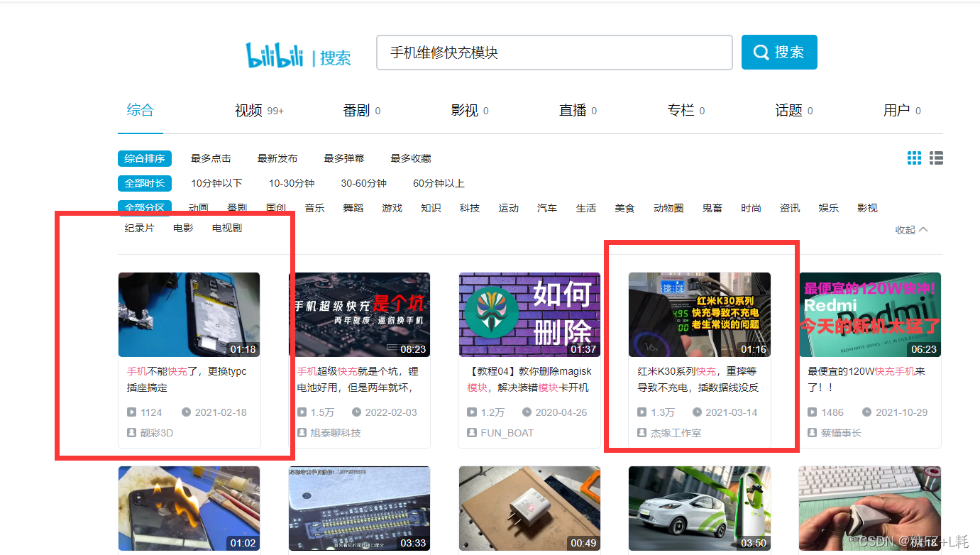Select 全部时长 duration filter
This screenshot has width=980, height=555.
(x=145, y=183)
